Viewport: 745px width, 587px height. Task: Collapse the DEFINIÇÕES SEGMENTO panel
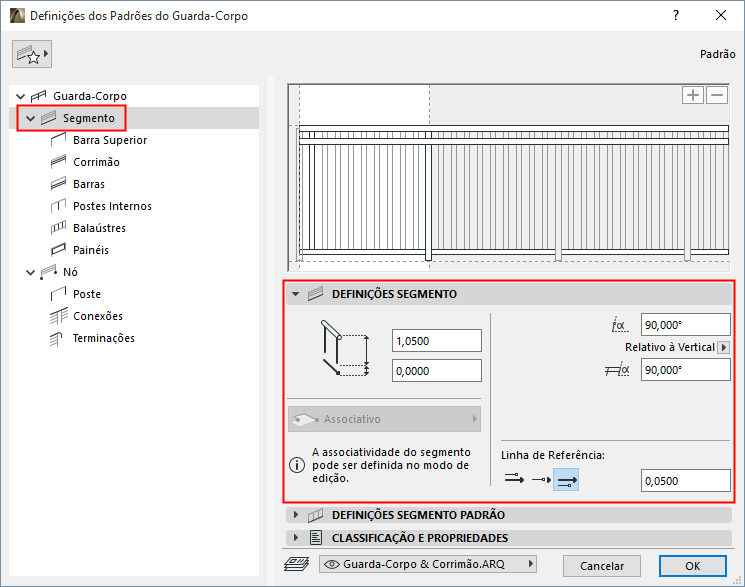(296, 294)
